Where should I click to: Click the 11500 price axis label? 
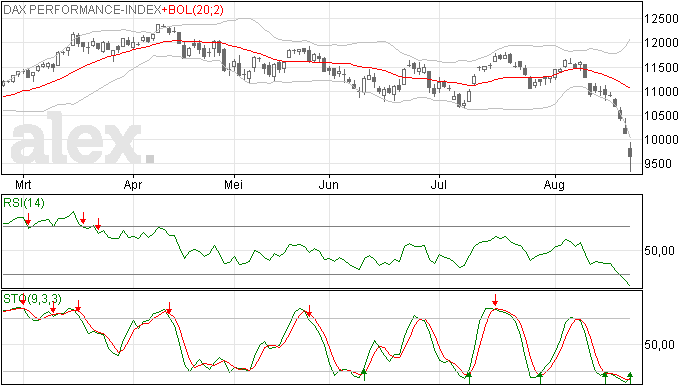click(x=661, y=68)
